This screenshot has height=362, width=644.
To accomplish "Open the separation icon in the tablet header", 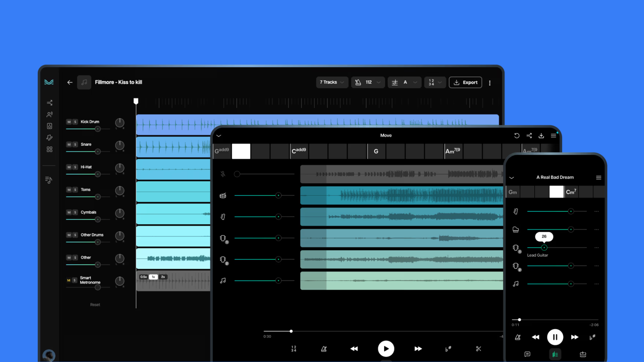I will [529, 136].
